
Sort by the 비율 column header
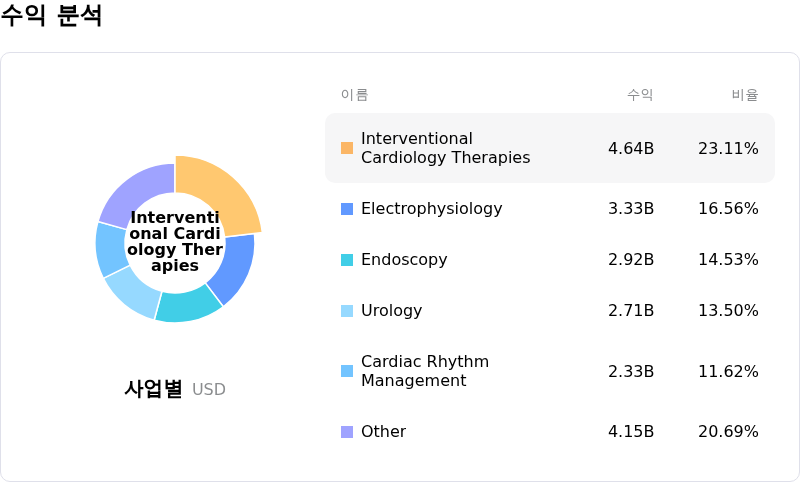click(745, 95)
